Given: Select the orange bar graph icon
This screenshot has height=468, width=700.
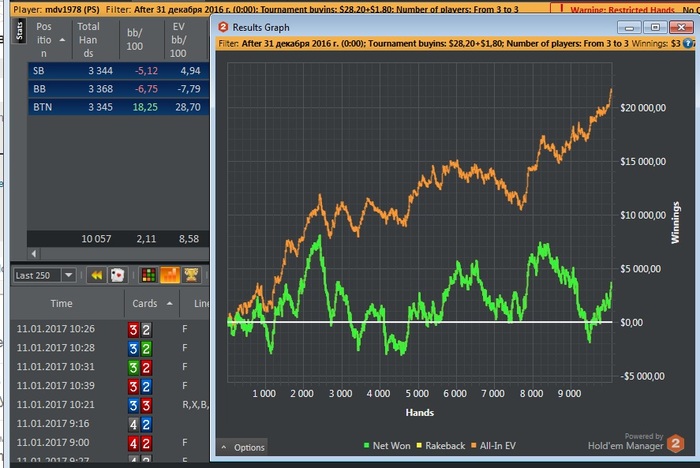Looking at the screenshot, I should (x=170, y=275).
